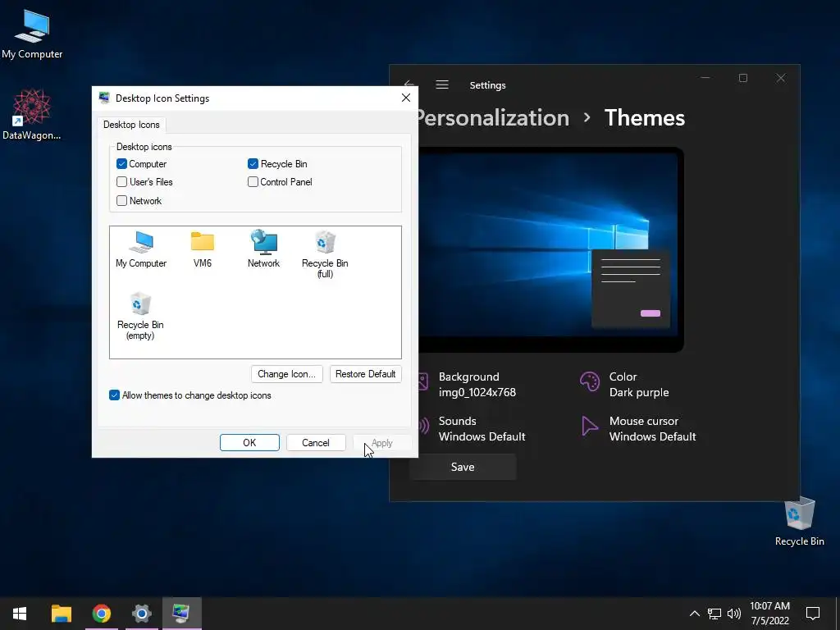
Task: Toggle Allow themes to change desktop icons
Action: 114,395
